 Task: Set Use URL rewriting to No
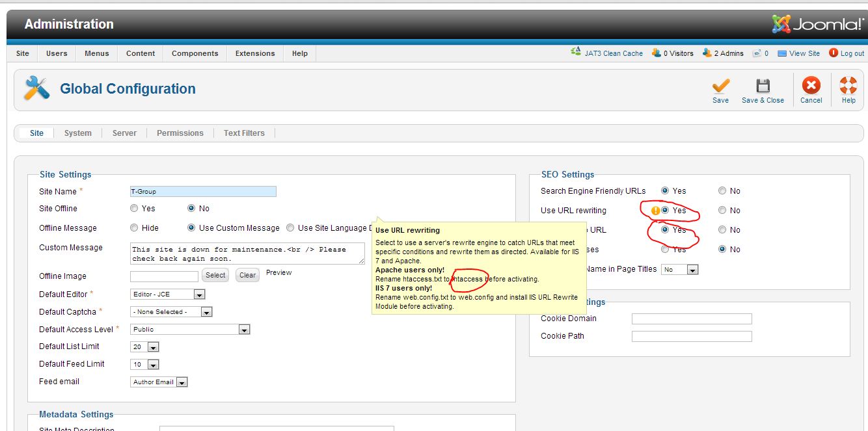point(722,211)
